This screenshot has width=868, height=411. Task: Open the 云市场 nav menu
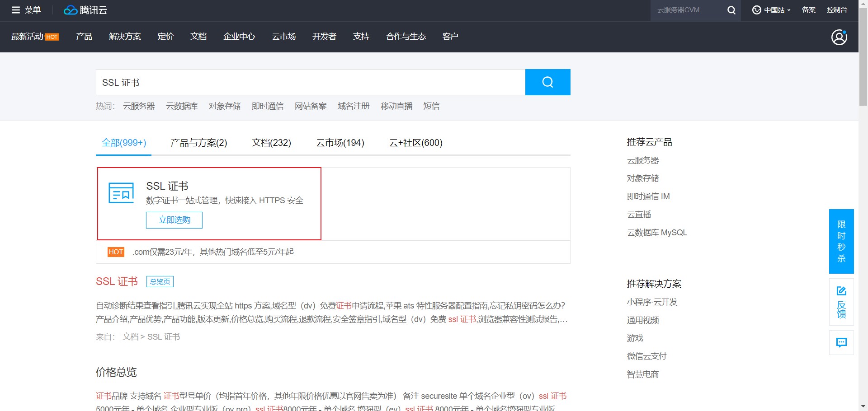tap(284, 37)
